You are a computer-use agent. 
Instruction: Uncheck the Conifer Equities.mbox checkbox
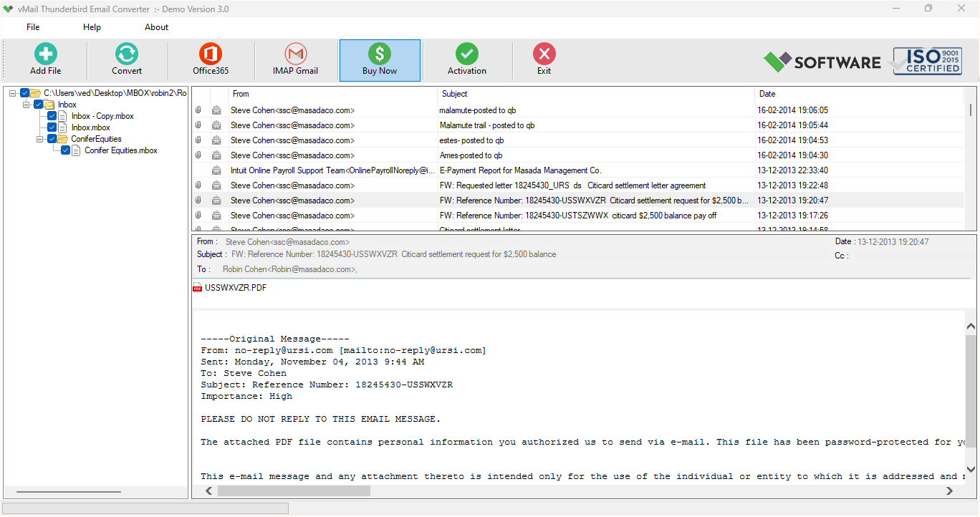pyautogui.click(x=66, y=150)
